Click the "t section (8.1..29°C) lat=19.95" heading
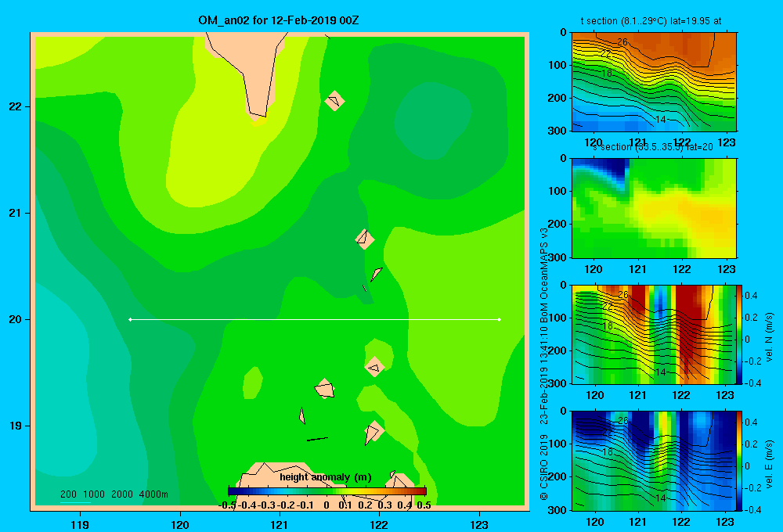This screenshot has width=783, height=532. (651, 21)
